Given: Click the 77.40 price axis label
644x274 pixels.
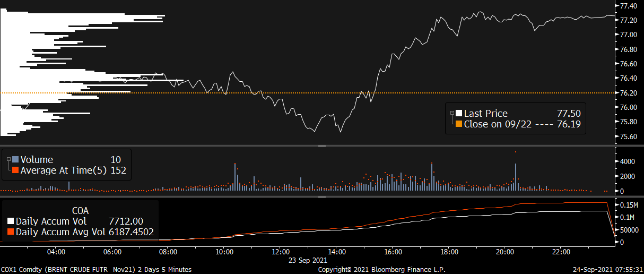Looking at the screenshot, I should pos(629,5).
